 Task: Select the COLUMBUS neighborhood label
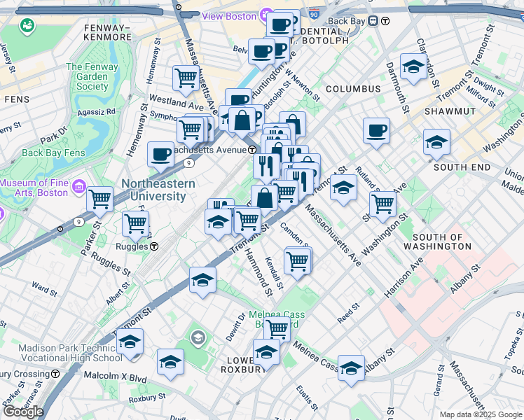353,89
